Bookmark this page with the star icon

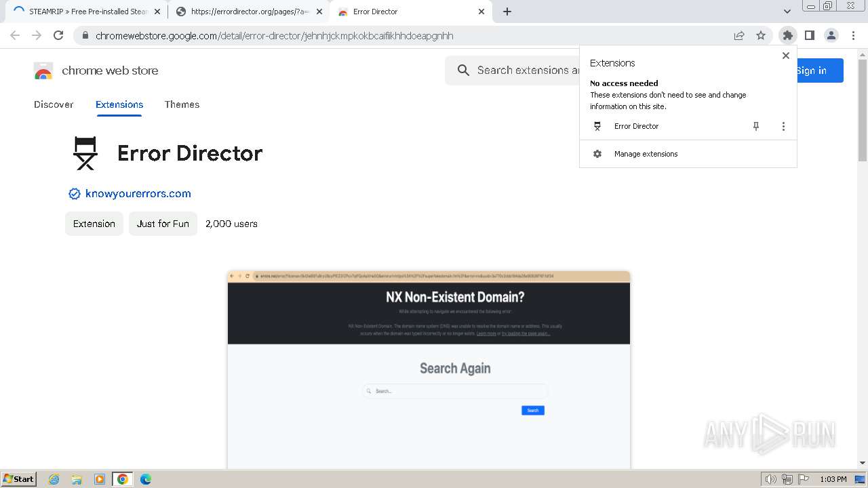point(761,35)
